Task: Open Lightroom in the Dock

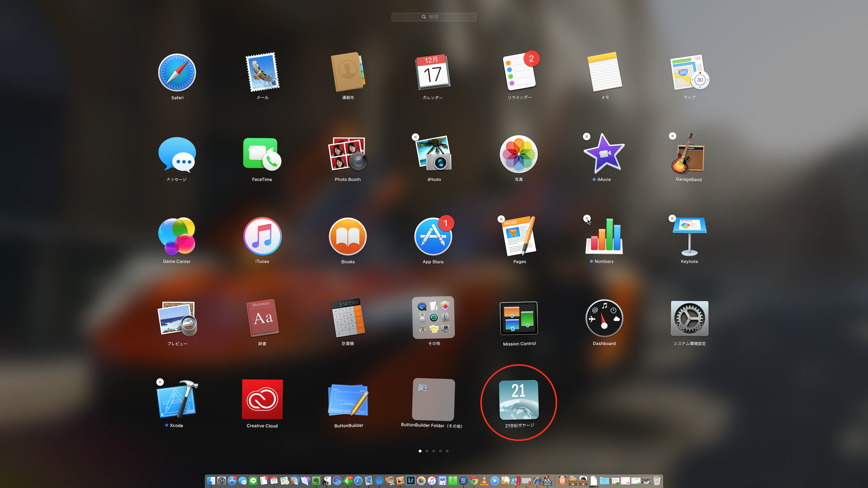Action: [411, 481]
